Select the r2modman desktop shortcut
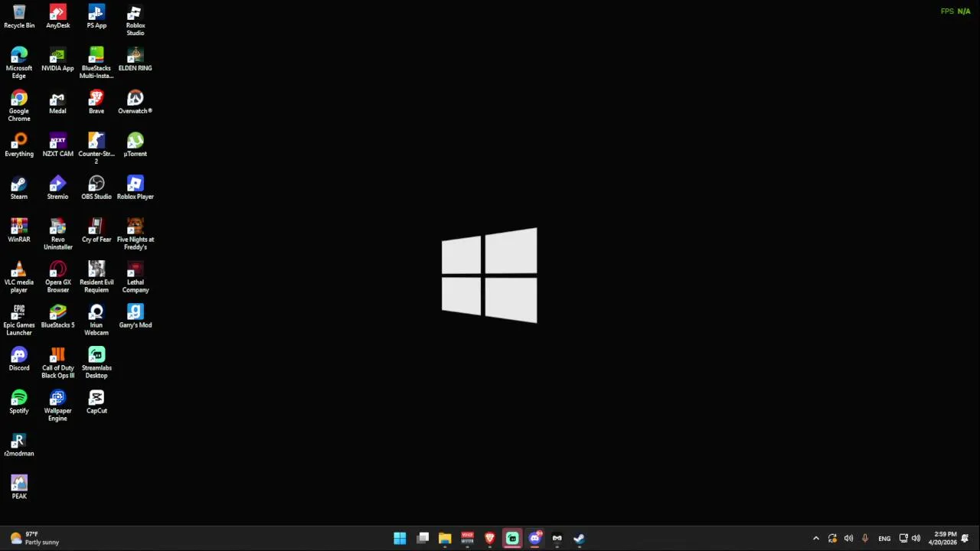Image resolution: width=980 pixels, height=551 pixels. (19, 445)
